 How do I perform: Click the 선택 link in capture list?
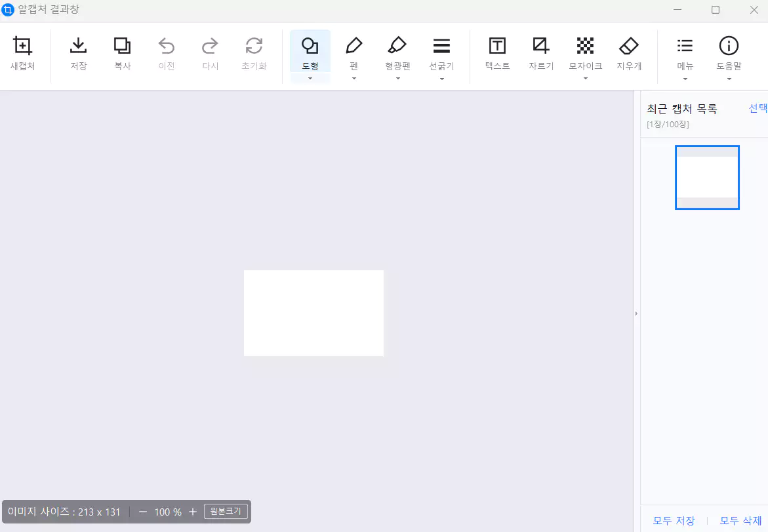coord(758,108)
